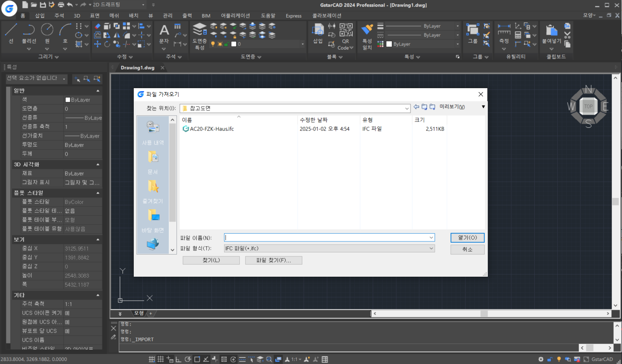Click the Rotate tool in Modify panel
622x364 pixels.
coord(107,44)
